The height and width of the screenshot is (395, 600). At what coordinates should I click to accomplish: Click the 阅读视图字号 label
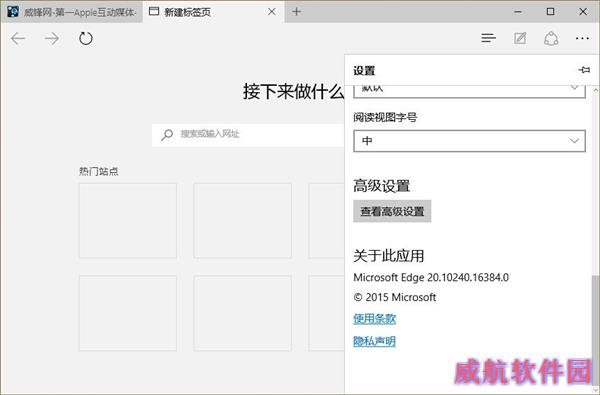click(385, 117)
